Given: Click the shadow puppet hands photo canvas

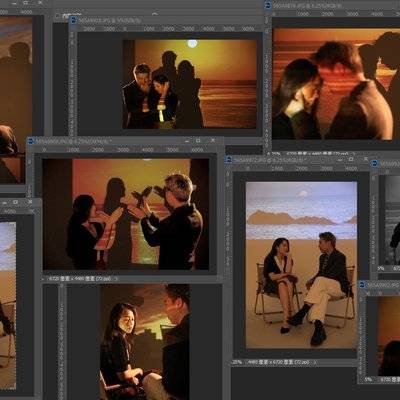Looking at the screenshot, I should click(x=126, y=214).
